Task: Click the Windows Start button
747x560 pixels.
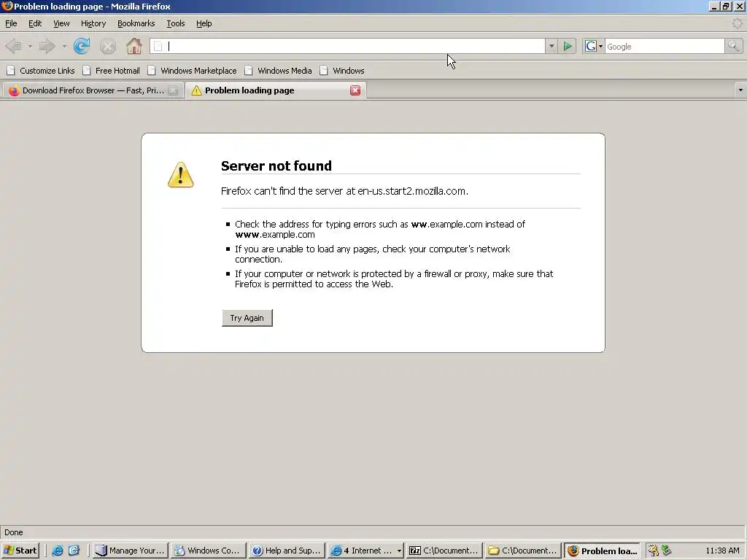Action: click(20, 551)
